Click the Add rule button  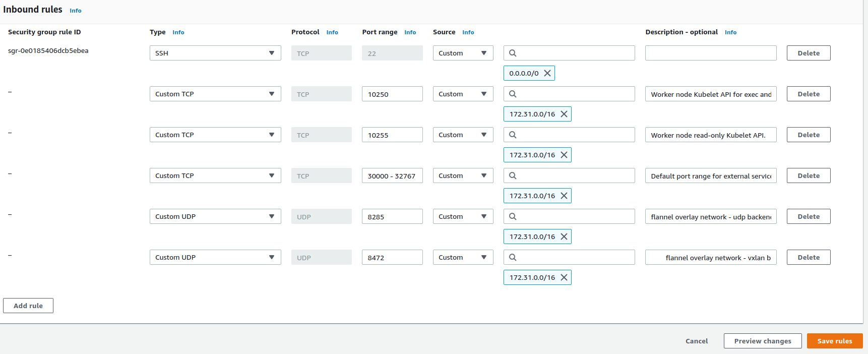(28, 306)
